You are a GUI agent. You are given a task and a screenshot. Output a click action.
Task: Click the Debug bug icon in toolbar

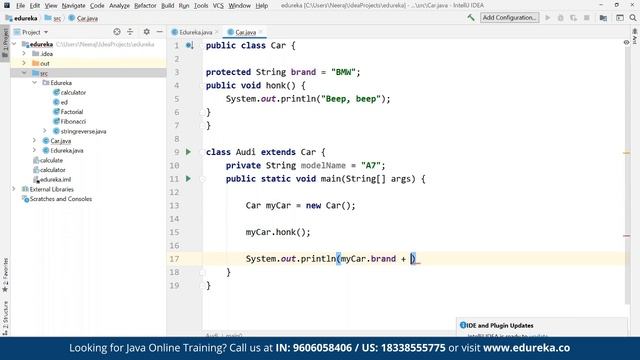[560, 18]
